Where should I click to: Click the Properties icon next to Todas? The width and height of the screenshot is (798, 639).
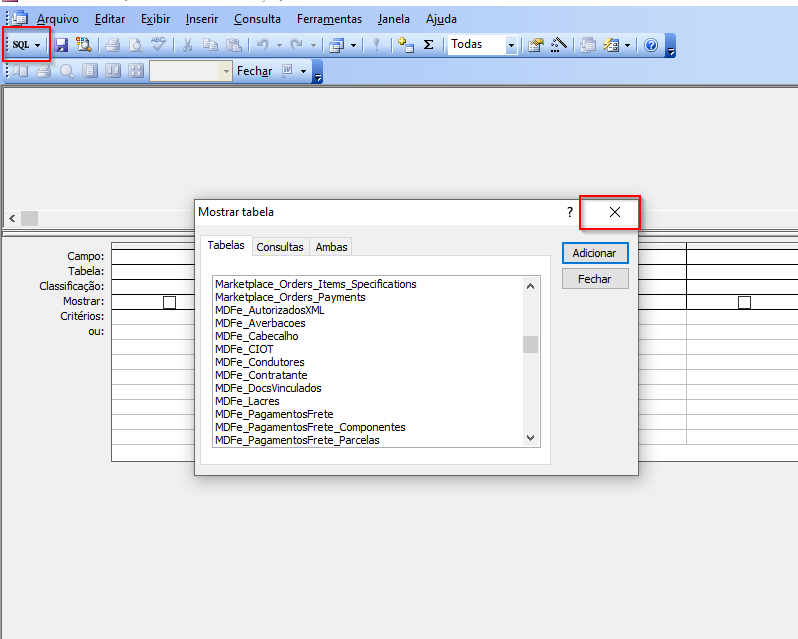coord(536,45)
